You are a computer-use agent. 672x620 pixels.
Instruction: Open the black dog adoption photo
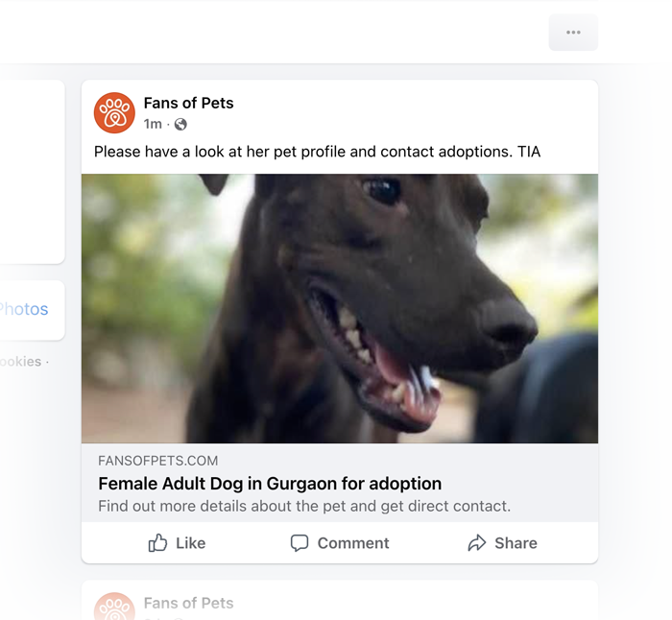[x=340, y=308]
